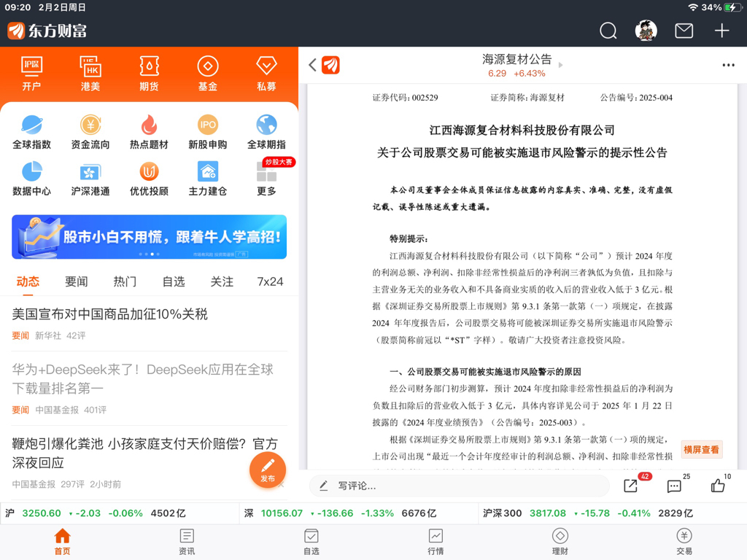
Task: Tap the stock price 6.29 +6.43%
Action: pyautogui.click(x=516, y=74)
